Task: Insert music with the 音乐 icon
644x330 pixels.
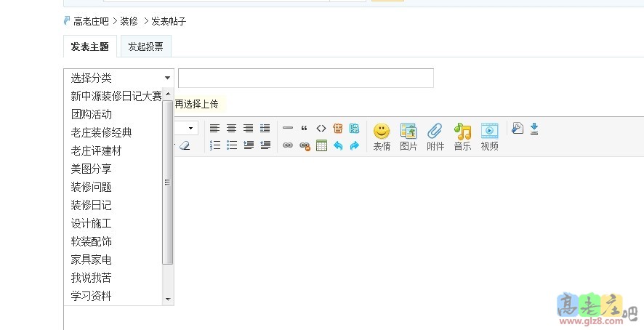Action: (462, 131)
